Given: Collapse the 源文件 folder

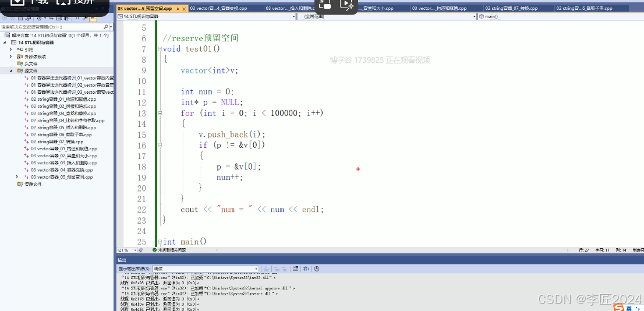Looking at the screenshot, I should coord(11,71).
